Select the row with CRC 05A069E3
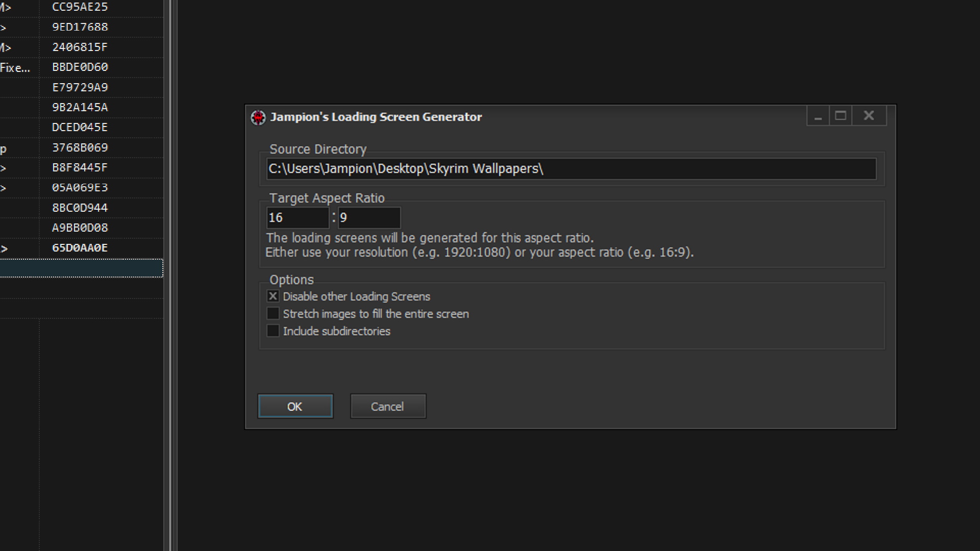 click(x=80, y=188)
